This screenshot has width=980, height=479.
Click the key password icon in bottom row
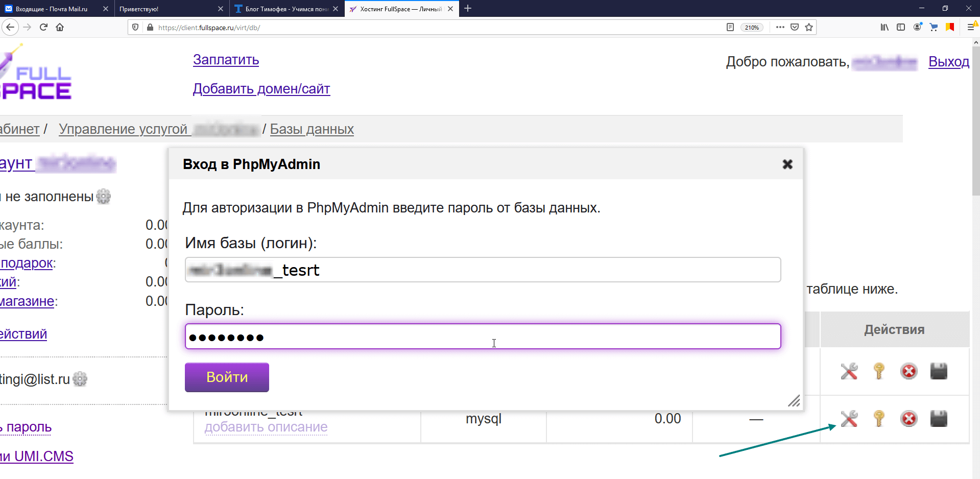pyautogui.click(x=879, y=419)
